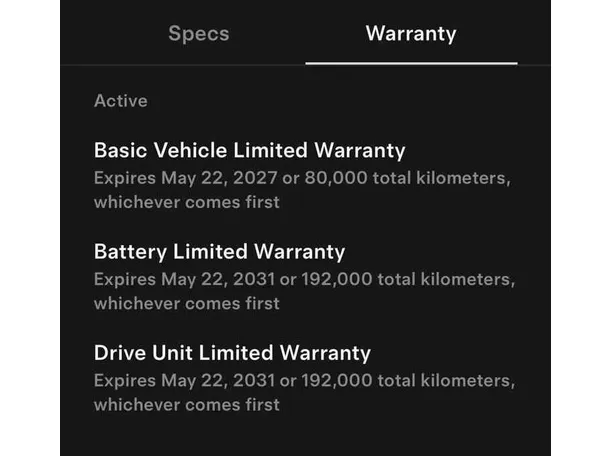Click the Active section label
611x456 pixels.
120,101
